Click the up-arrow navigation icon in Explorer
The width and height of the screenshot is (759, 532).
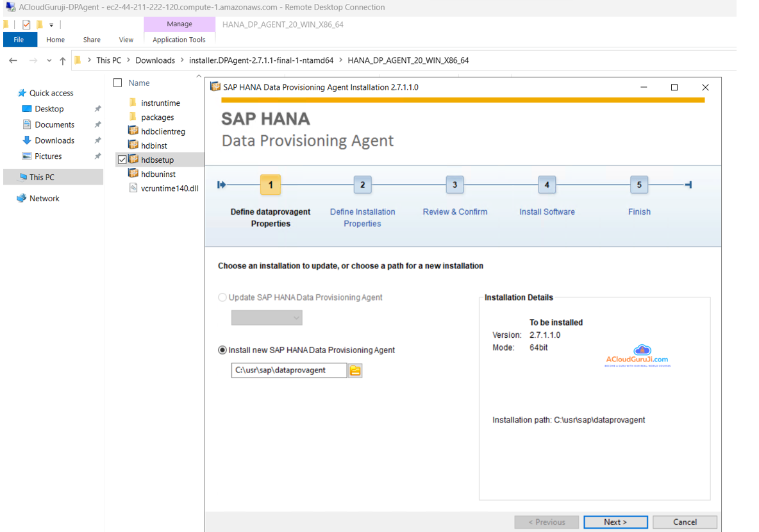coord(62,61)
